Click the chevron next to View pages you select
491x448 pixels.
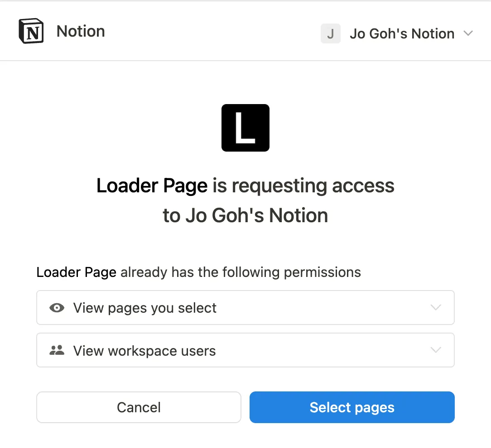tap(436, 308)
